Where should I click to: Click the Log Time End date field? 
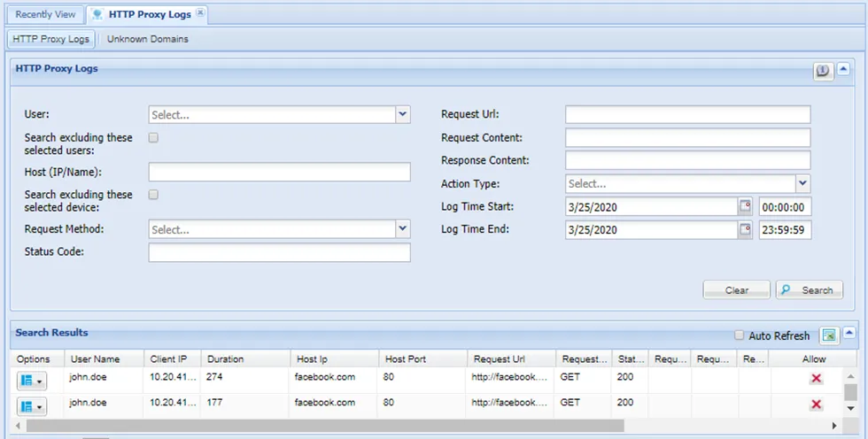click(x=652, y=229)
